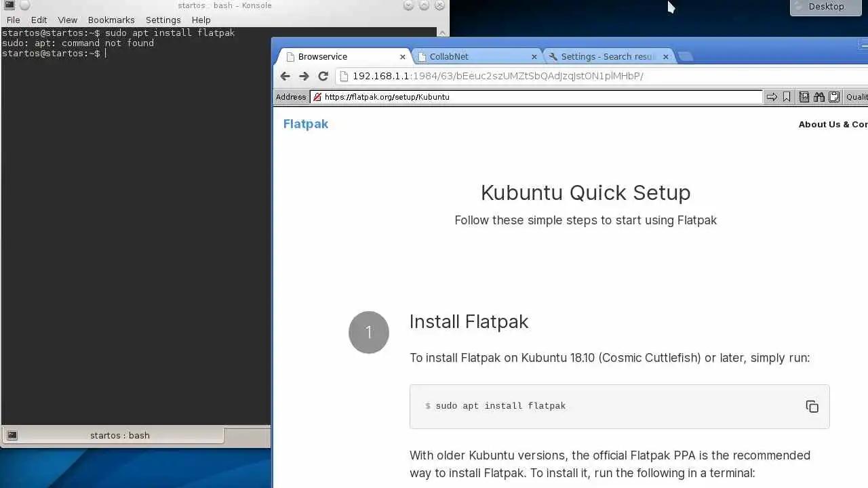
Task: Open the Edit menu in Konsole
Action: tap(39, 20)
